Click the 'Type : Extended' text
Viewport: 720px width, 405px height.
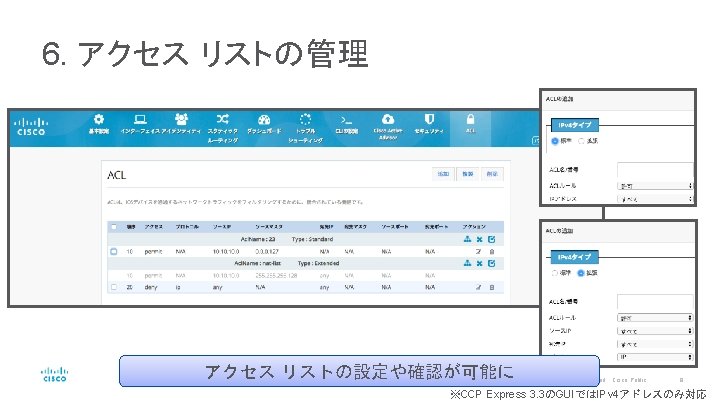pyautogui.click(x=318, y=263)
